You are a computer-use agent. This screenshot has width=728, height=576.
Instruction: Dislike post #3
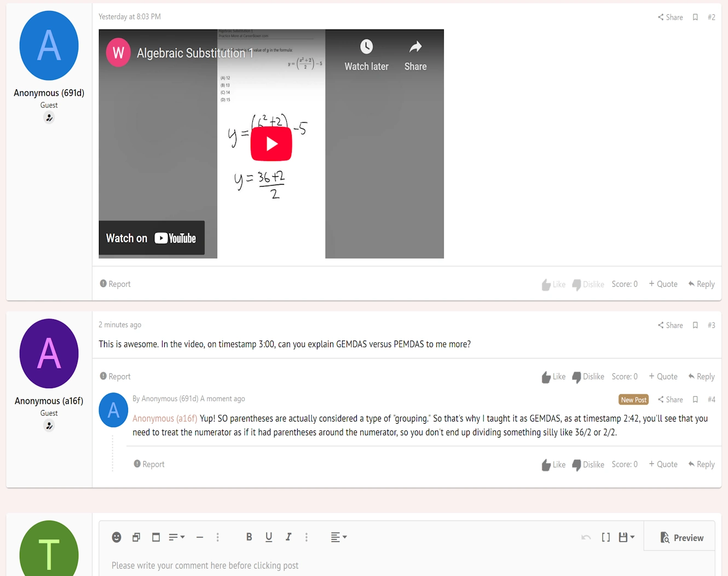pos(588,377)
